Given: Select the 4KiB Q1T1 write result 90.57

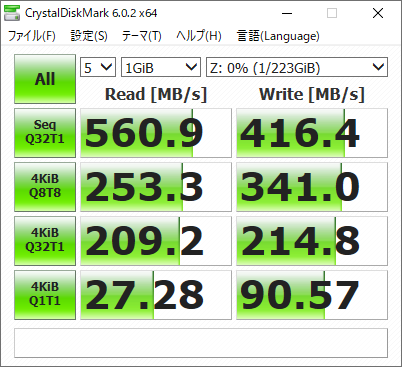Looking at the screenshot, I should pos(312,295).
